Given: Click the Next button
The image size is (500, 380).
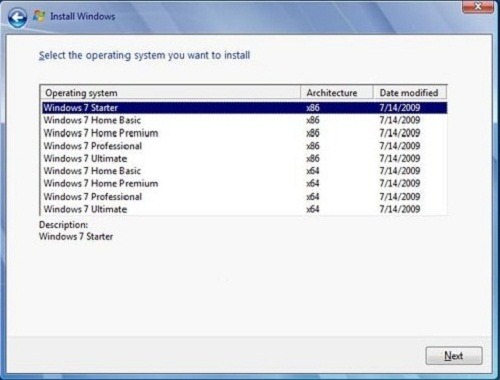Looking at the screenshot, I should 454,356.
